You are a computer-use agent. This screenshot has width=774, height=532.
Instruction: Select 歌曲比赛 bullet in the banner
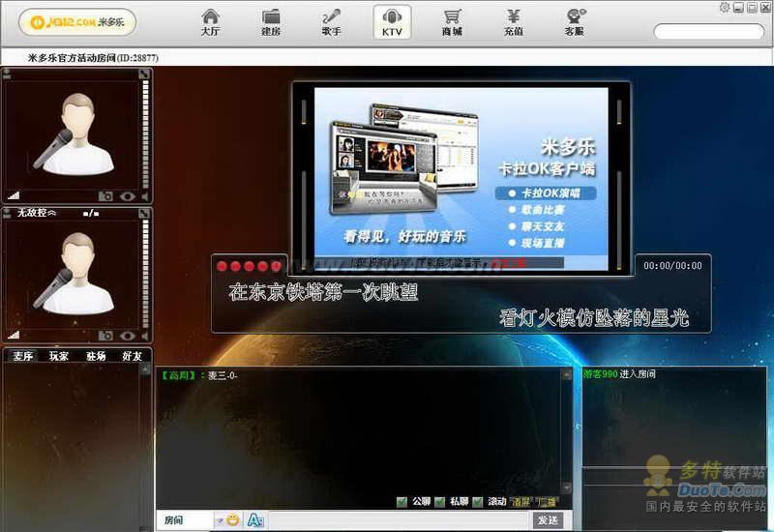point(537,210)
